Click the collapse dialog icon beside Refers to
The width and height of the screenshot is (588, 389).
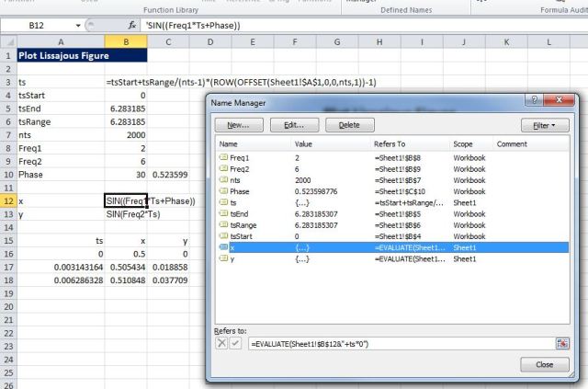click(x=561, y=343)
